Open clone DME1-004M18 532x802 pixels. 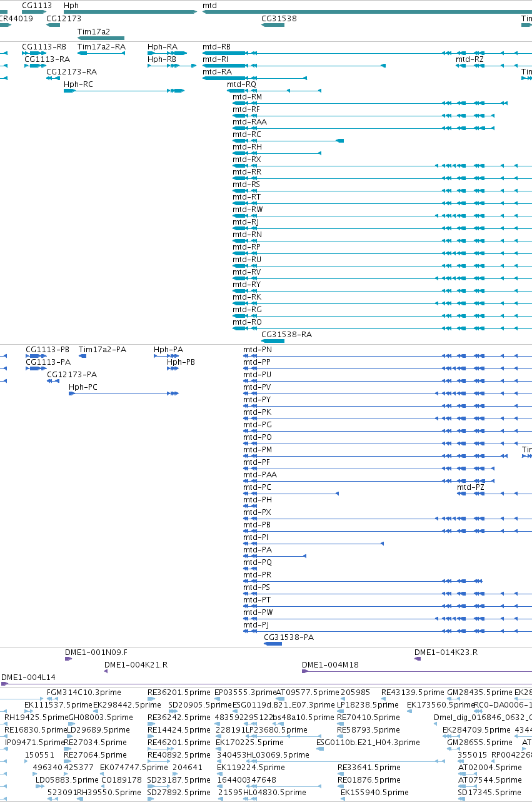click(x=330, y=665)
